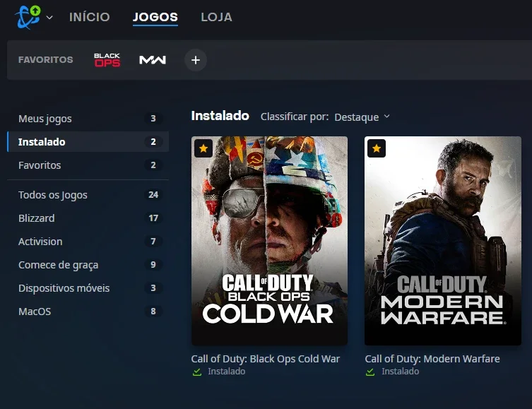Click the Instalado status text under Cold War
This screenshot has width=532, height=409.
pyautogui.click(x=227, y=372)
